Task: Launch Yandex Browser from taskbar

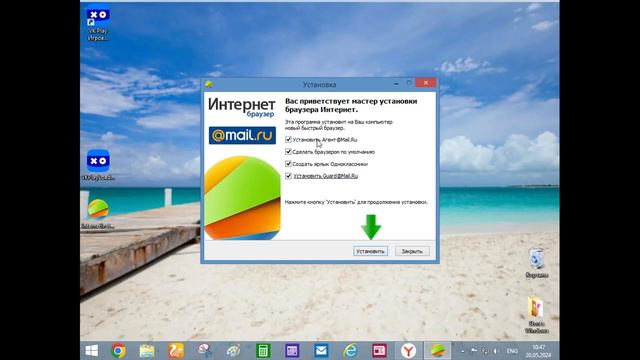Action: [408, 351]
